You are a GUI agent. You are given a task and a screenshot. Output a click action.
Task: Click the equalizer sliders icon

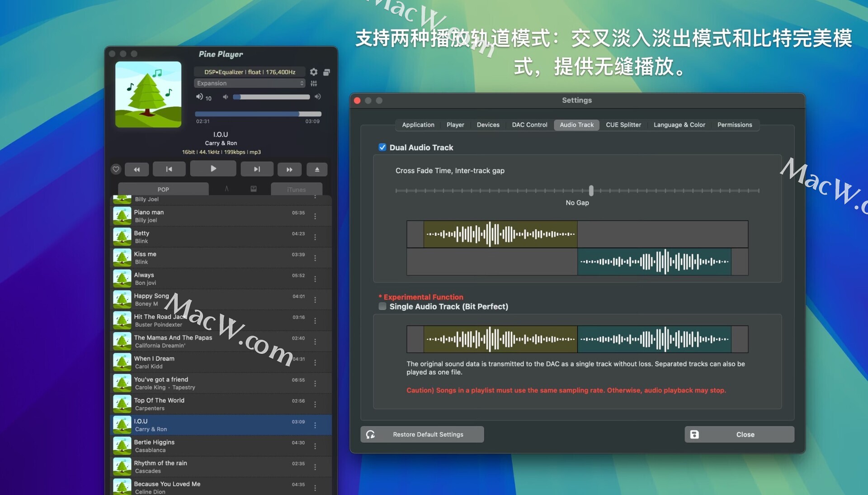coord(314,83)
